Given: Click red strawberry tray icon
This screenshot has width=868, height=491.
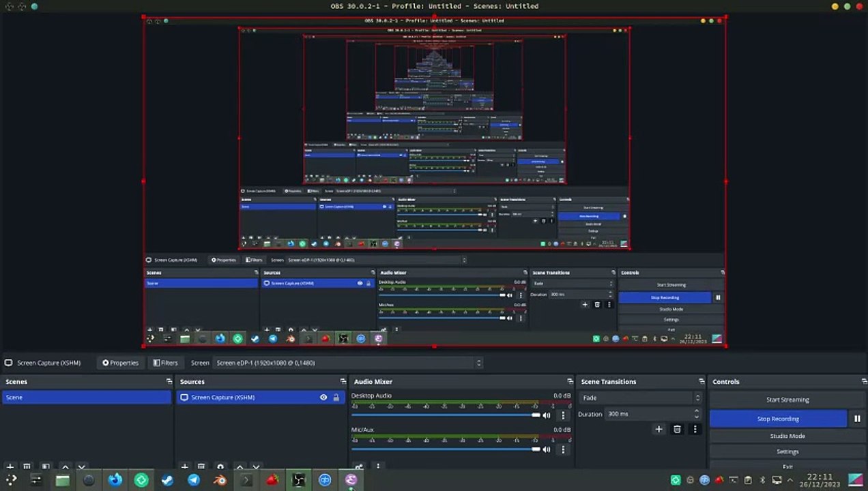Looking at the screenshot, I should [719, 480].
